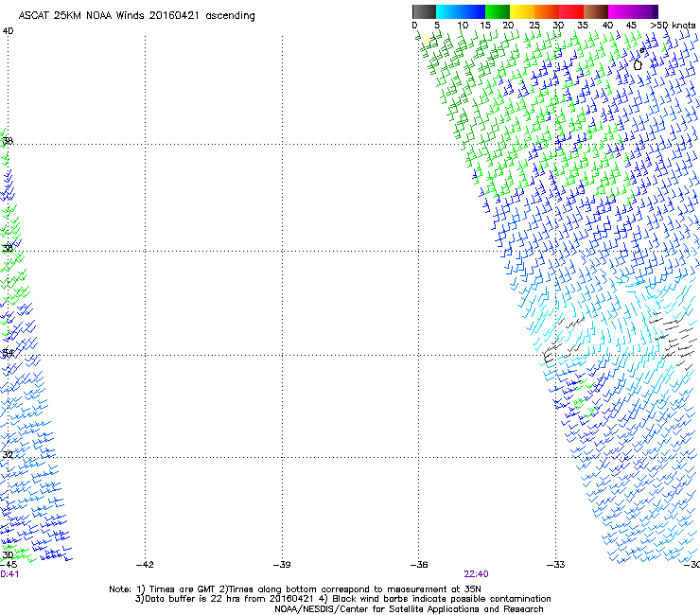Click the NOAA/NESDIS credit line

tap(409, 609)
